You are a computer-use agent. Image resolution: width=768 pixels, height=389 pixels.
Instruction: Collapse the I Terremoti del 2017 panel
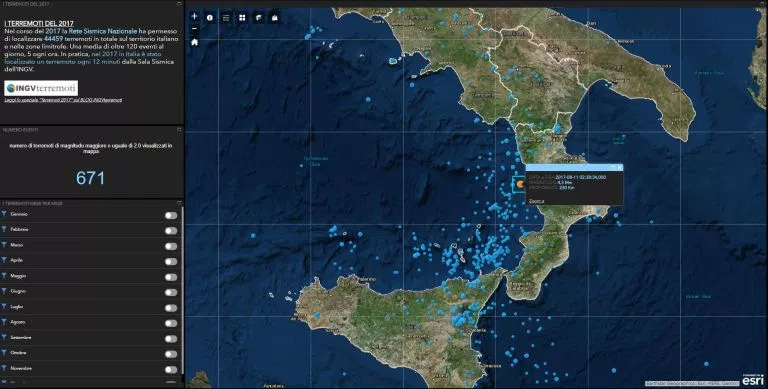click(179, 3)
